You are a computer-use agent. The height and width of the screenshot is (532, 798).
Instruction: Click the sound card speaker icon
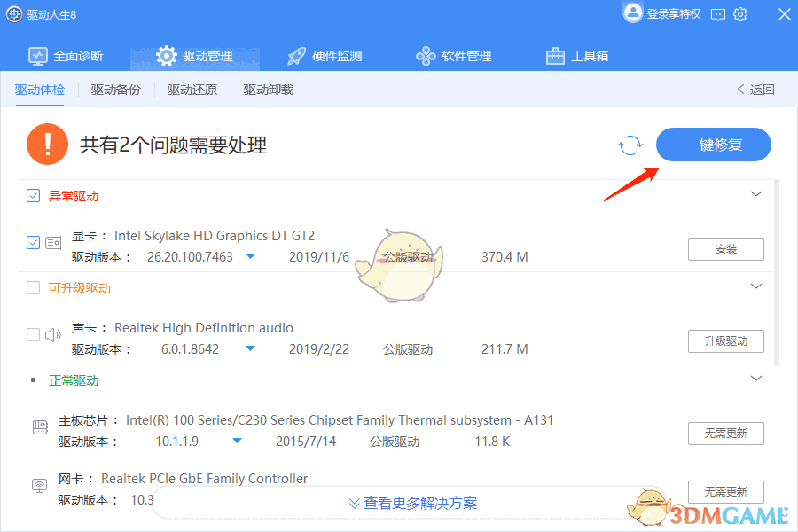point(53,335)
